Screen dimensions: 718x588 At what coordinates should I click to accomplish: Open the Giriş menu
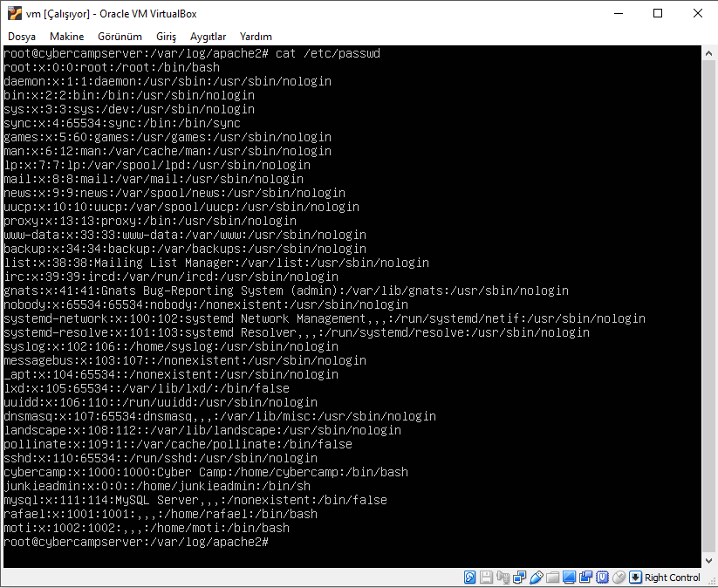click(x=167, y=37)
